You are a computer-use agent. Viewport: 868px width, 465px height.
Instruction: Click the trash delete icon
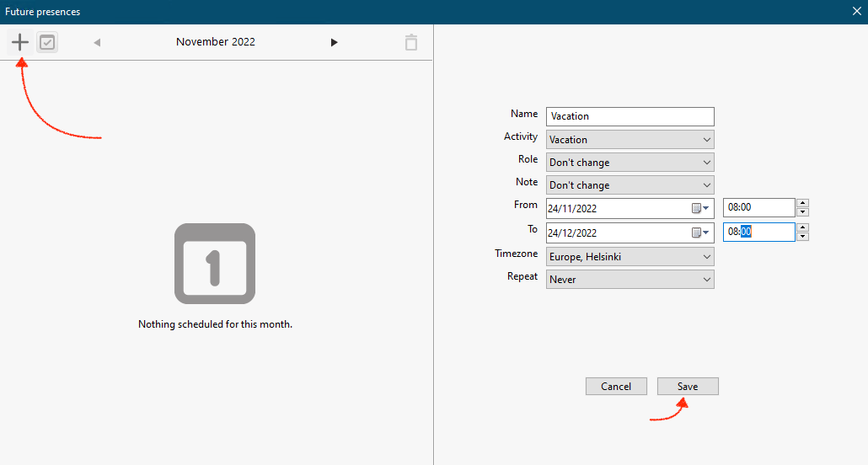coord(410,42)
